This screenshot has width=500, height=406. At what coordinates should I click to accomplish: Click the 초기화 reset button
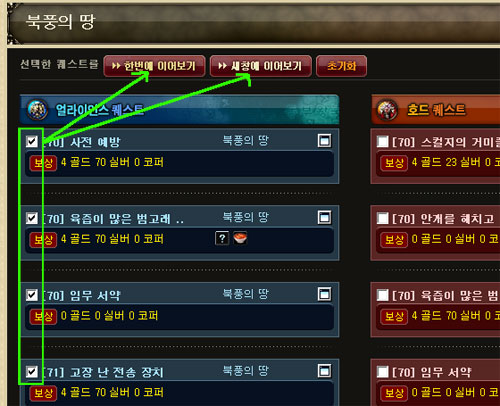(x=341, y=66)
